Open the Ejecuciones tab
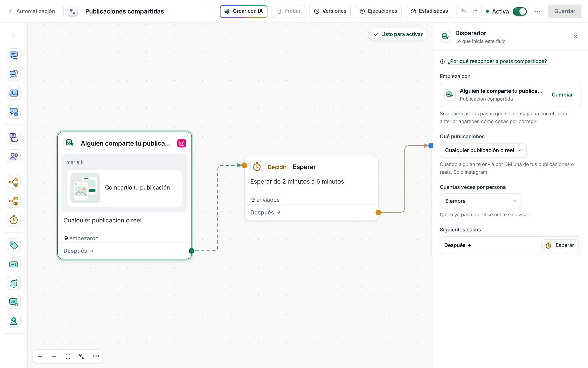 click(x=378, y=11)
